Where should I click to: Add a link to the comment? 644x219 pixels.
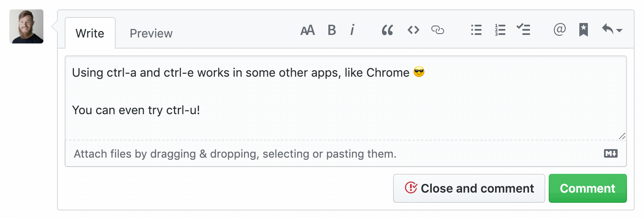click(438, 30)
